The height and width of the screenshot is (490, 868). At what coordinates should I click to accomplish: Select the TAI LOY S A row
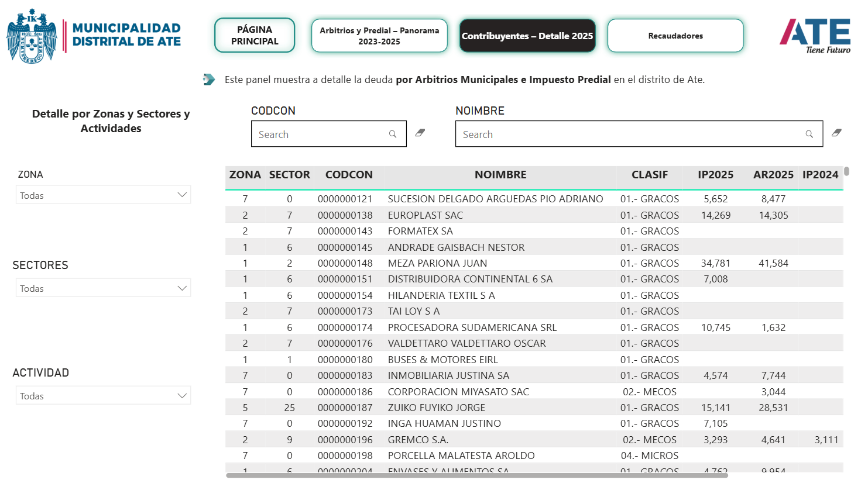[x=534, y=311]
